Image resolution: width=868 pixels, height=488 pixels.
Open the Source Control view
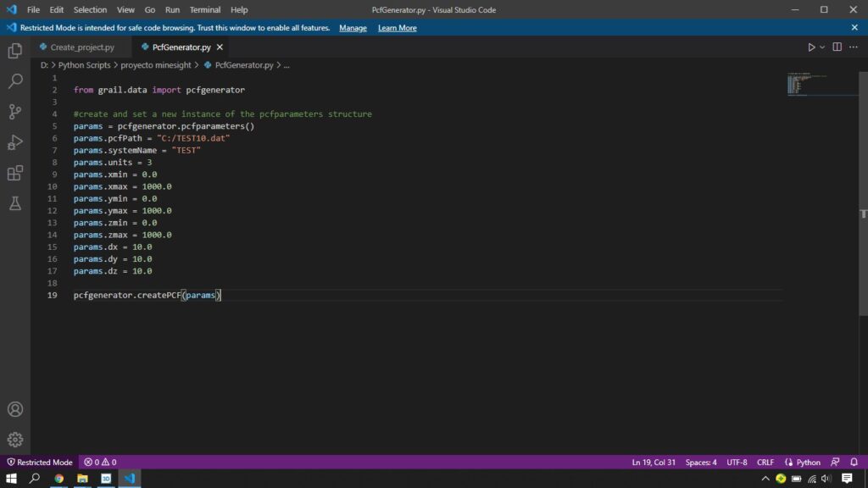pos(15,112)
